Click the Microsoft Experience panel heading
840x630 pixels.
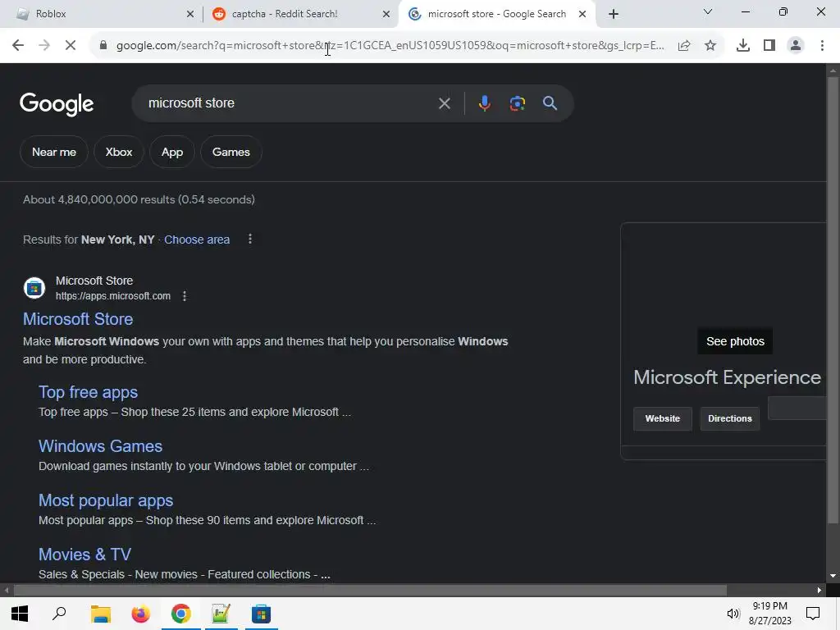point(727,377)
